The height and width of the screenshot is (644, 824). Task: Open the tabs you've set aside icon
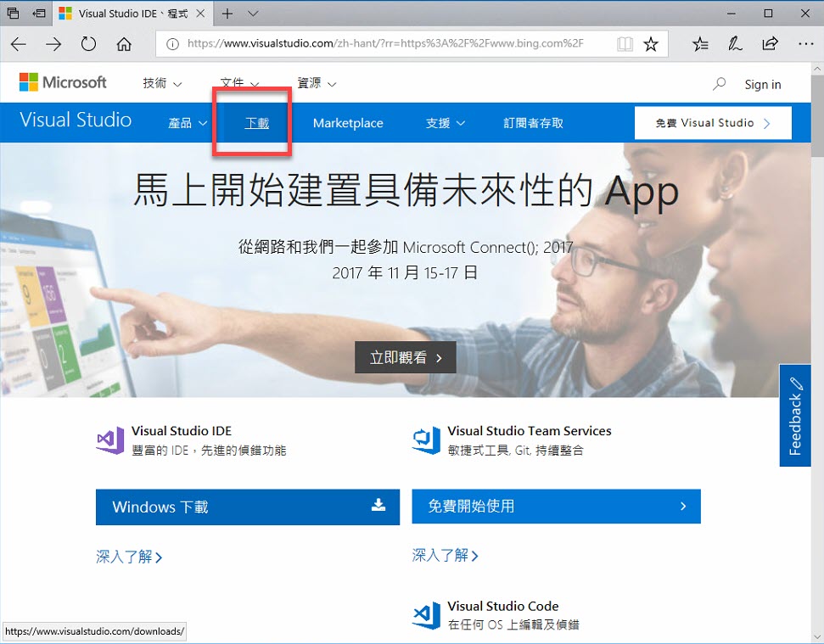(13, 13)
